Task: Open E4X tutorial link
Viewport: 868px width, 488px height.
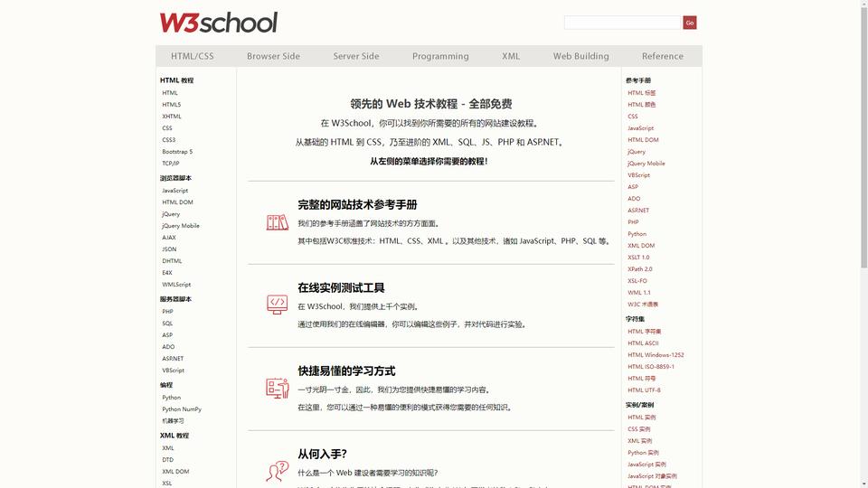Action: tap(167, 273)
